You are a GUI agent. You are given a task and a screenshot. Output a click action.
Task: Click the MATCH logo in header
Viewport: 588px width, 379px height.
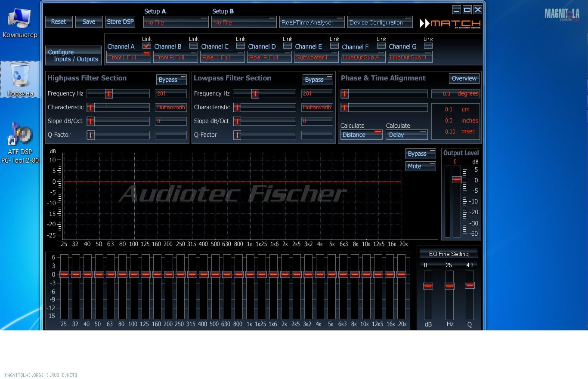pyautogui.click(x=450, y=23)
